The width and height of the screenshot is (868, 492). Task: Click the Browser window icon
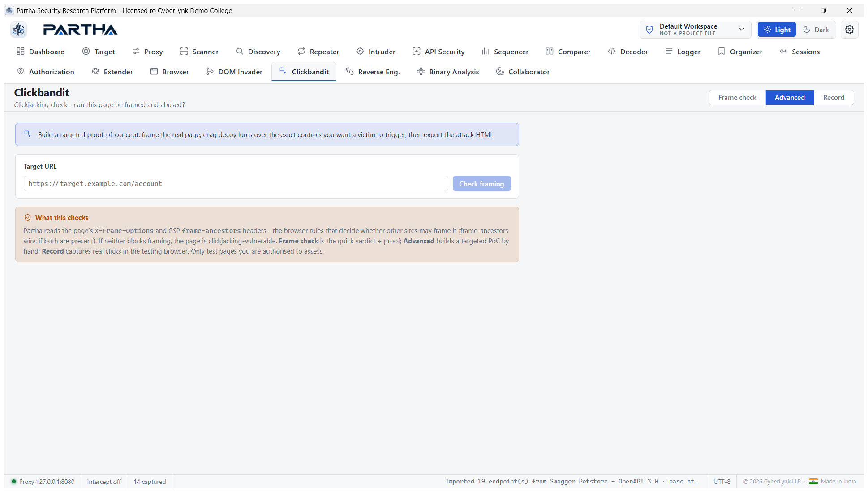coord(154,72)
